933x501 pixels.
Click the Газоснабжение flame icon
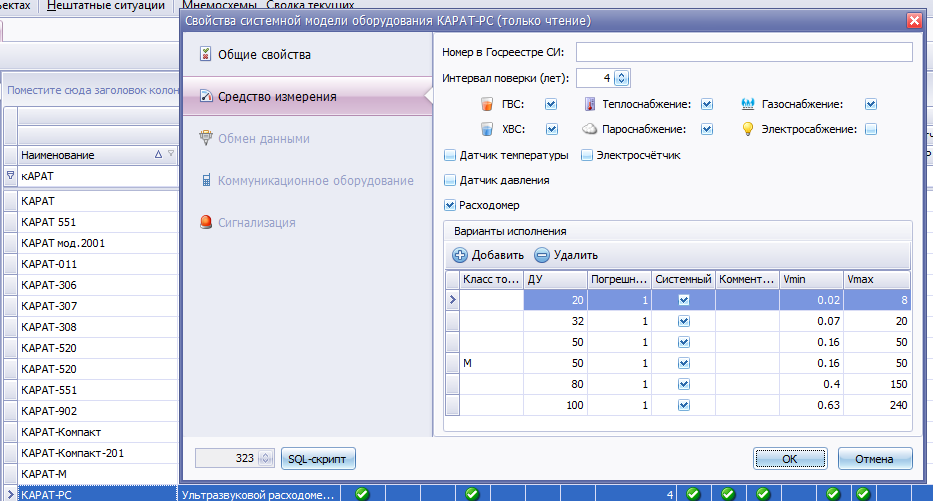point(748,104)
